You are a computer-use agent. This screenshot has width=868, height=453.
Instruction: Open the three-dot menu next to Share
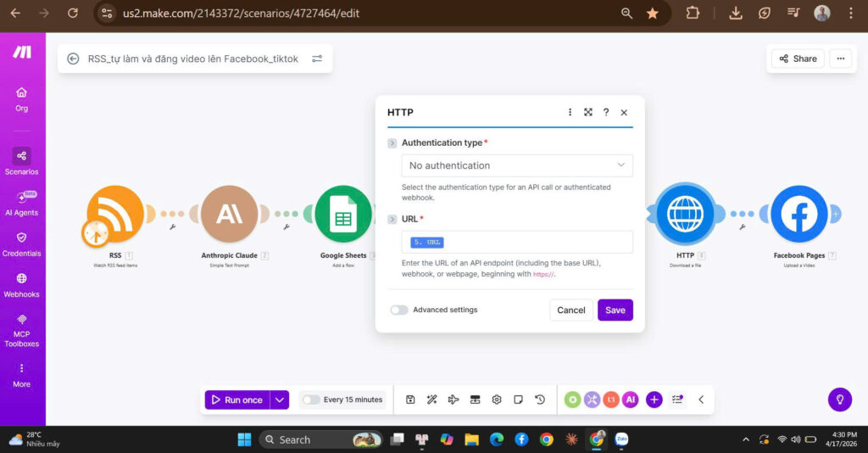click(840, 59)
